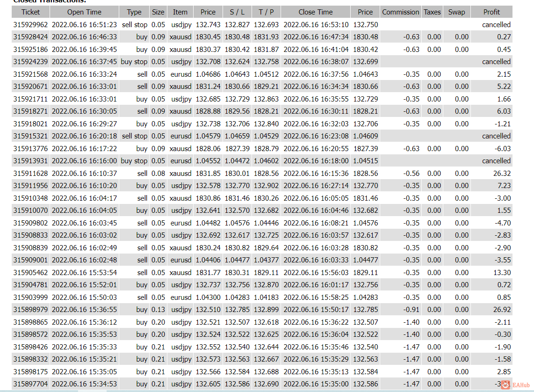This screenshot has height=392, width=534.
Task: Click the Ticket column header
Action: pos(31,12)
